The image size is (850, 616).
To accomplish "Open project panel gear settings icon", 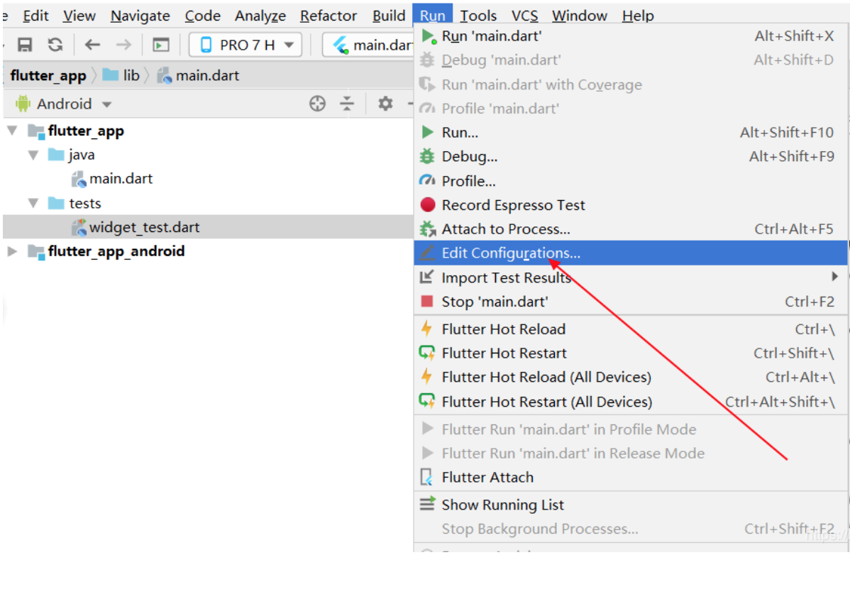I will point(385,103).
